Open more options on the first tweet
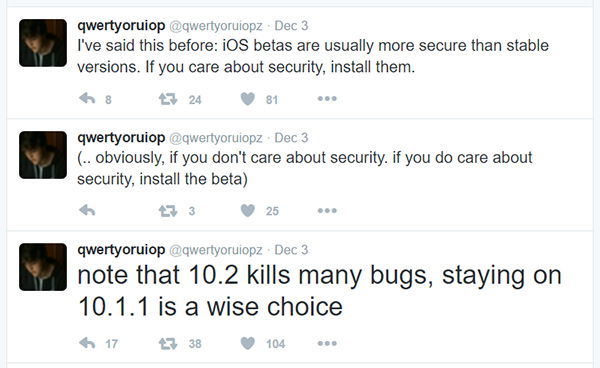The height and width of the screenshot is (368, 600). [327, 99]
